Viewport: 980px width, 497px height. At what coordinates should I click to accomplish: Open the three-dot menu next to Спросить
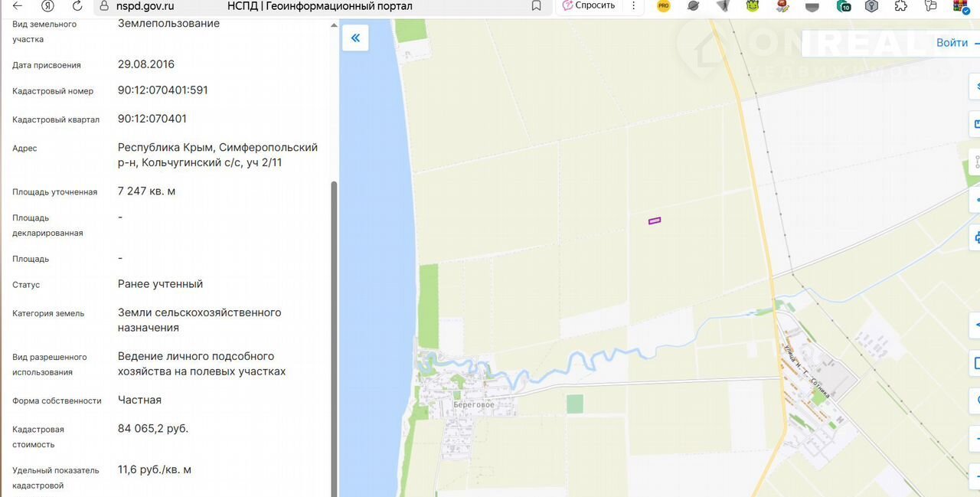coord(633,6)
